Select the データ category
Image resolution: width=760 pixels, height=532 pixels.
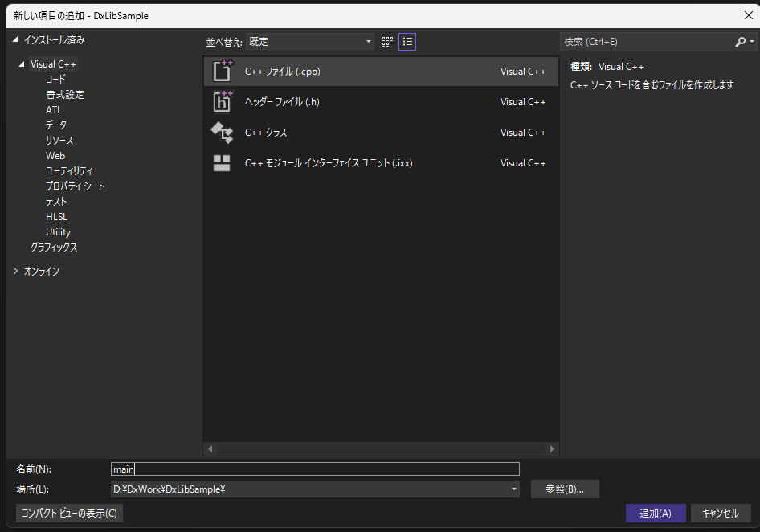[56, 125]
